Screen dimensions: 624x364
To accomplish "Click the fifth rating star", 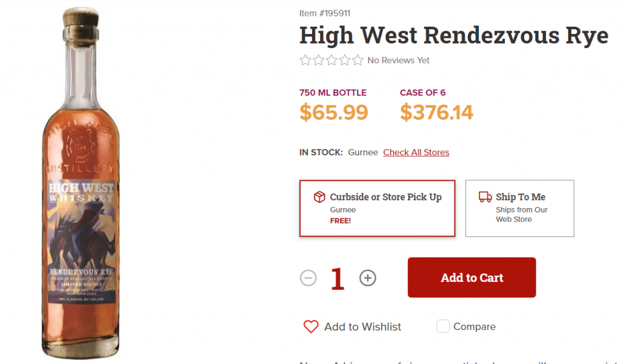I will point(358,60).
